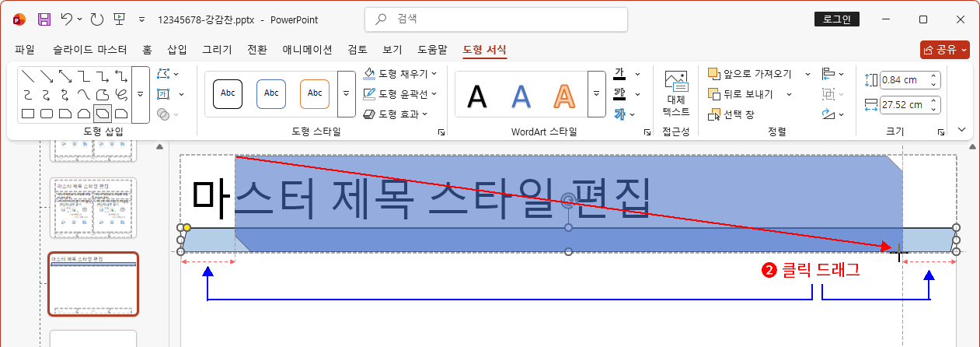Open the Format Shape dialog launcher in 도형 스타일
This screenshot has height=347, width=980.
click(442, 133)
